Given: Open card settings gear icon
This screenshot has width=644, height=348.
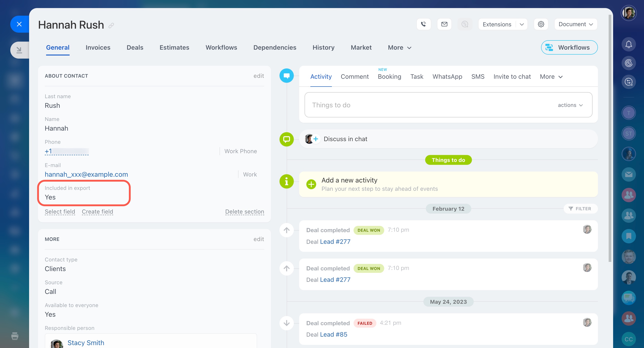Looking at the screenshot, I should (x=541, y=24).
